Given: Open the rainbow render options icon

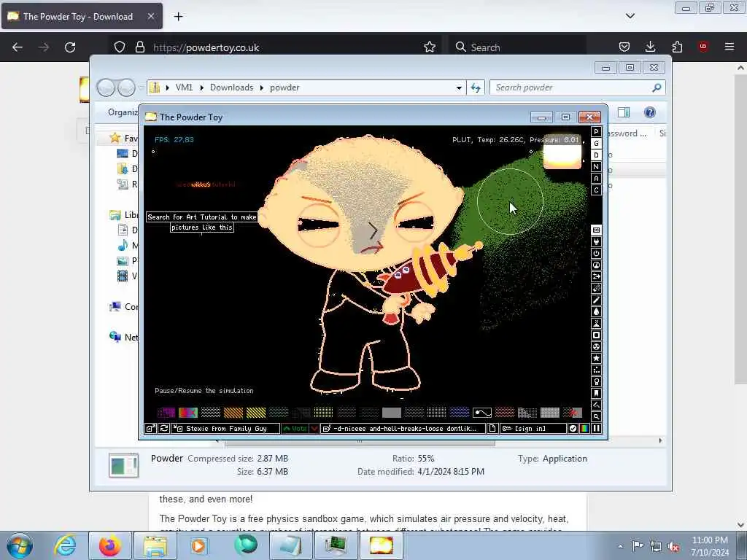Looking at the screenshot, I should (584, 429).
